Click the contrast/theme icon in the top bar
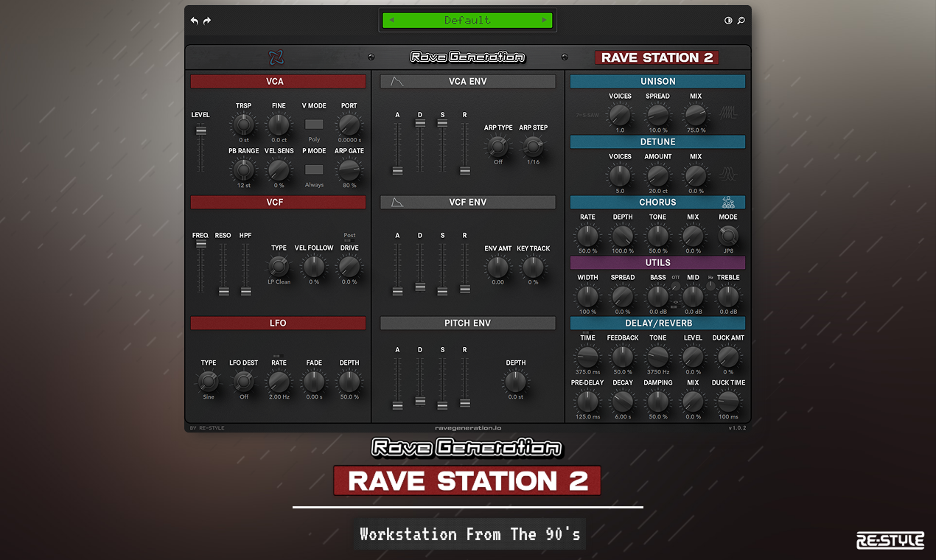Image resolution: width=936 pixels, height=560 pixels. click(727, 21)
